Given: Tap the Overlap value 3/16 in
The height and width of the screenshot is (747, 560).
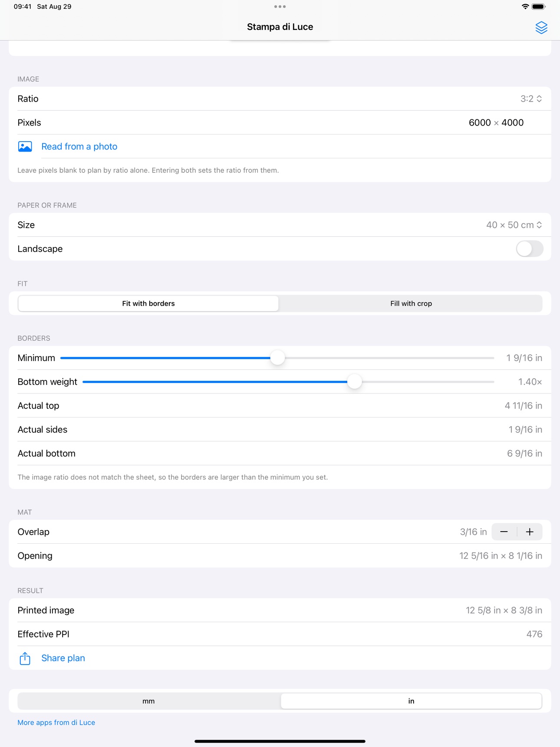Looking at the screenshot, I should [473, 532].
